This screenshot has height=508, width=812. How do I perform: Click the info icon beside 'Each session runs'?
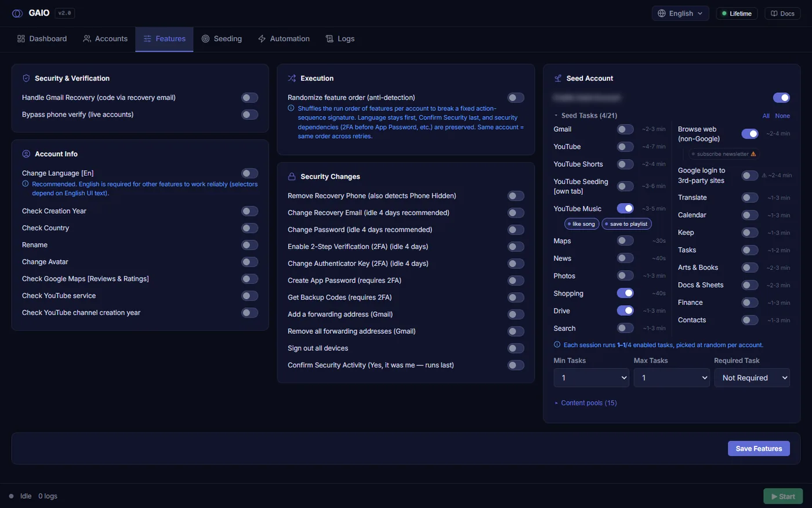pos(557,345)
